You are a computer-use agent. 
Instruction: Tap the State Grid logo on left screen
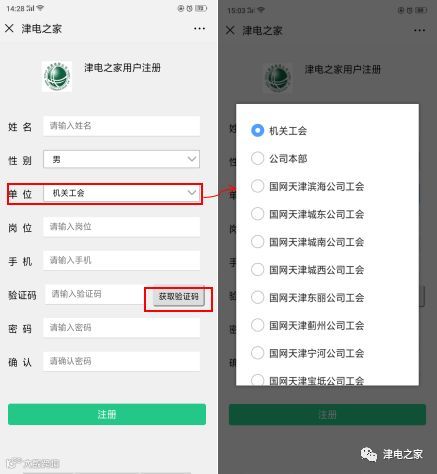pyautogui.click(x=57, y=76)
